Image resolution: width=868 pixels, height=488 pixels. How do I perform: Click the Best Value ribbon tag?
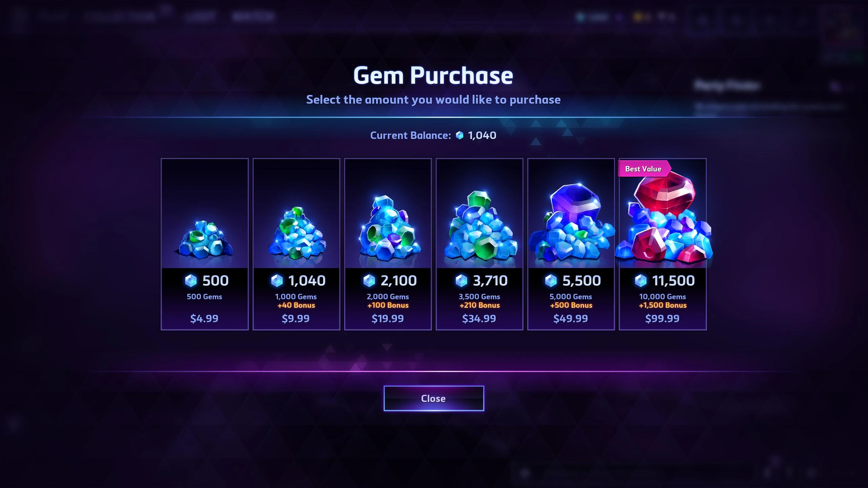(644, 169)
